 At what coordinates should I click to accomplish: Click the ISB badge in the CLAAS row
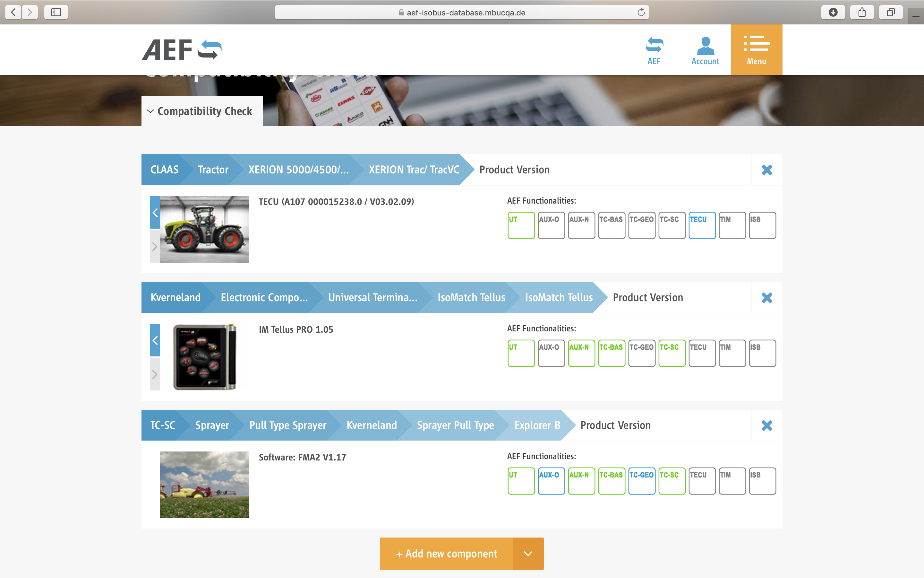[763, 225]
